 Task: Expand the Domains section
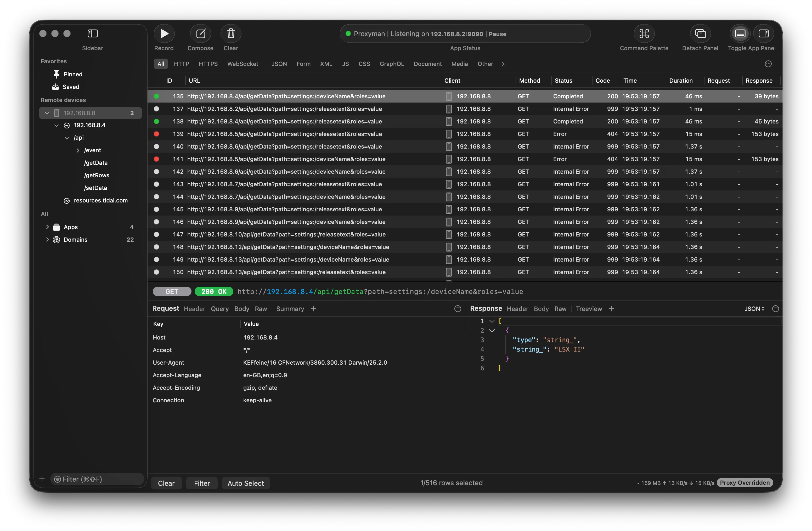tap(47, 239)
